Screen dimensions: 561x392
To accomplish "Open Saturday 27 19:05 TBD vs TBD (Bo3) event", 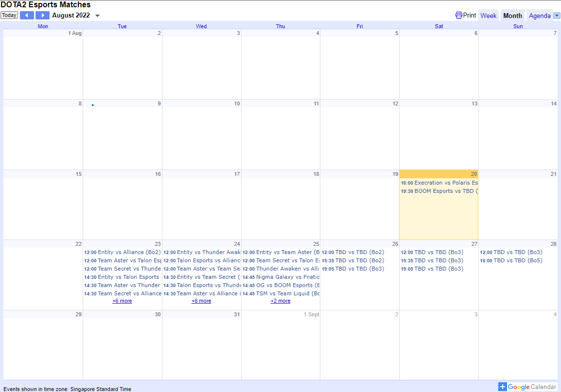I will (x=432, y=268).
